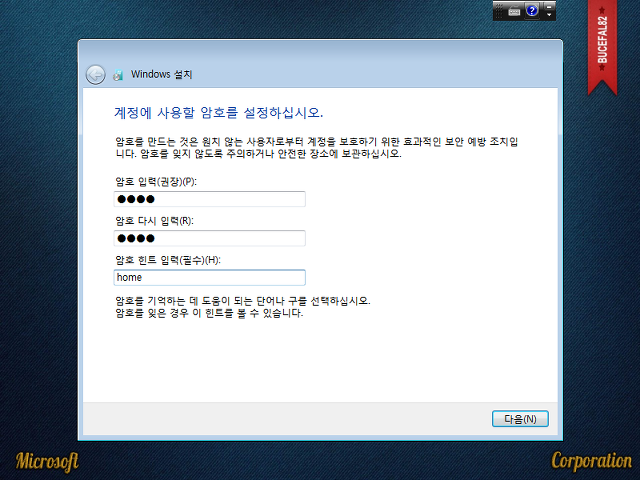
Task: Grab the language bar dotted handle
Action: click(x=499, y=11)
